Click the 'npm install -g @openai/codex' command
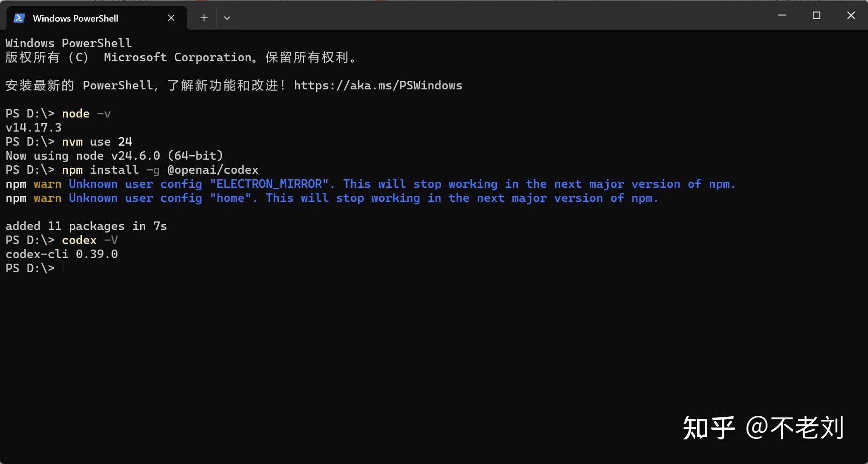The width and height of the screenshot is (868, 464). tap(160, 170)
